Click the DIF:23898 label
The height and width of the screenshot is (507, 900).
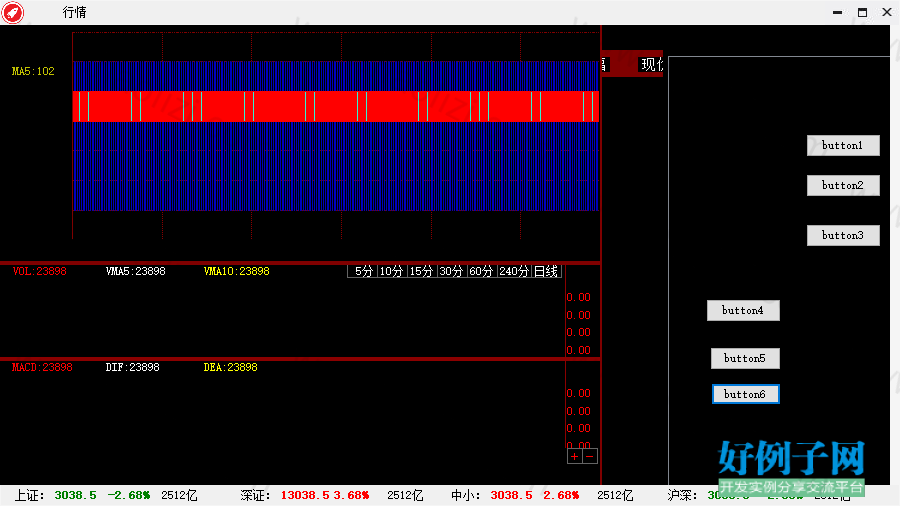(133, 367)
